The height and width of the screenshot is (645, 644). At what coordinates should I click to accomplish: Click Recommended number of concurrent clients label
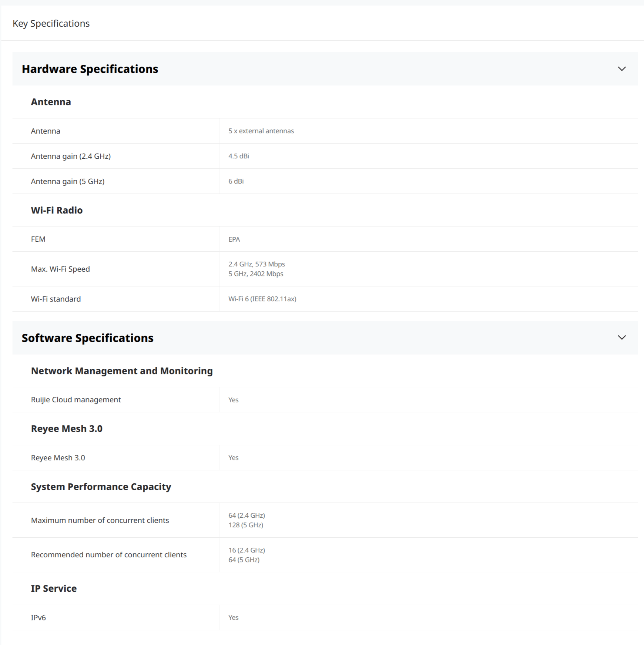109,555
